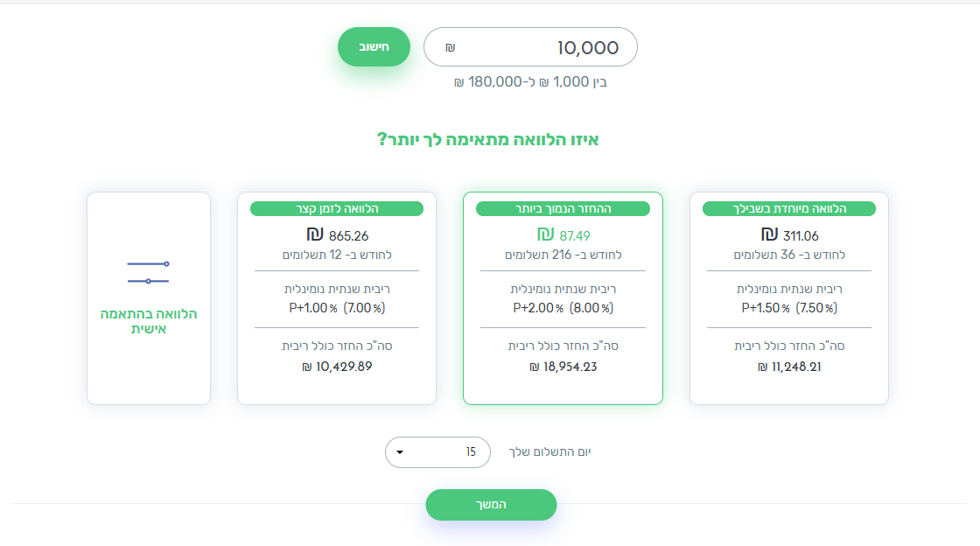Screen dimensions: 980x546
Task: Click the shekel symbol inside amount field
Action: 450,47
